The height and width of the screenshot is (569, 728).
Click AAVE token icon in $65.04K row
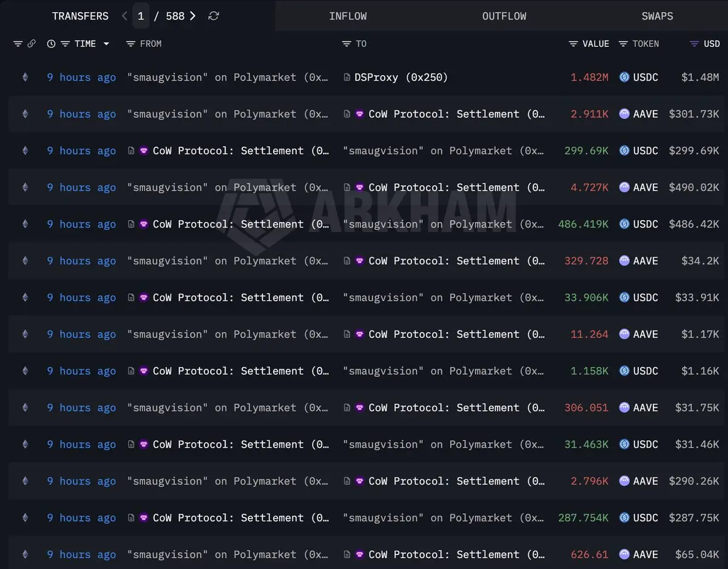coord(624,554)
